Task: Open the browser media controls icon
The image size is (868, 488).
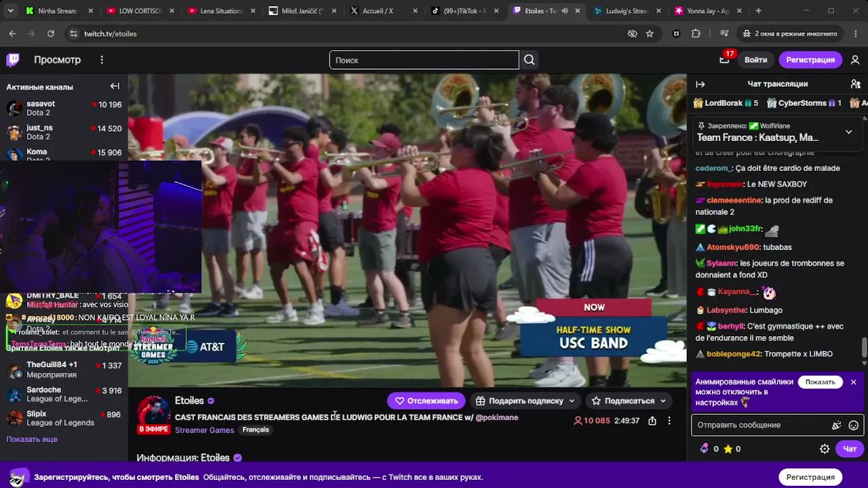Action: (x=724, y=34)
